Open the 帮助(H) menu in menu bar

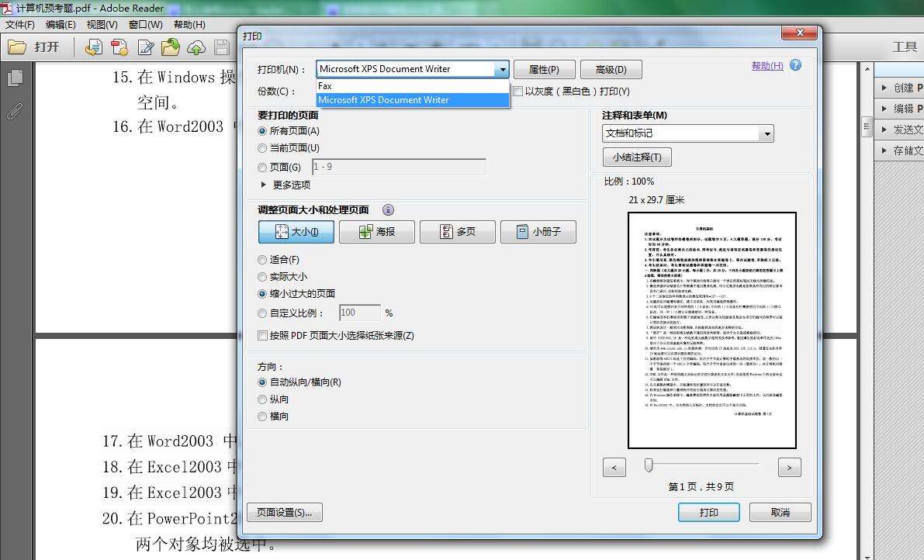189,25
